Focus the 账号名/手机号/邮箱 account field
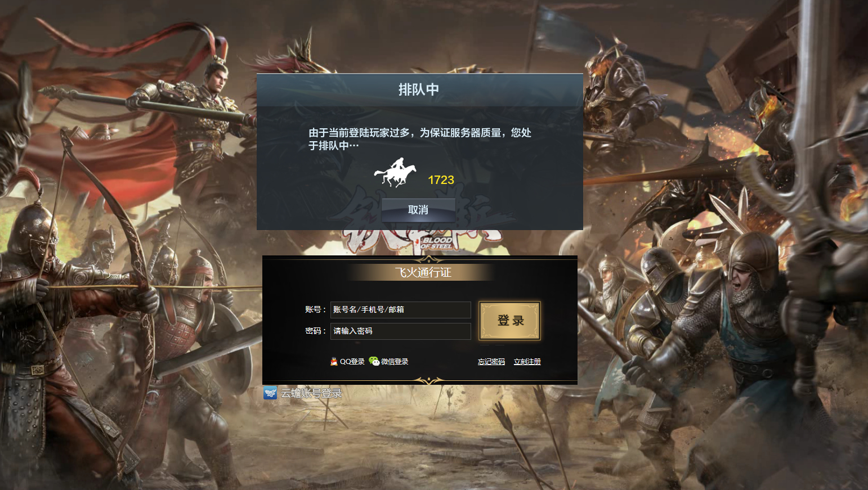 pyautogui.click(x=400, y=309)
